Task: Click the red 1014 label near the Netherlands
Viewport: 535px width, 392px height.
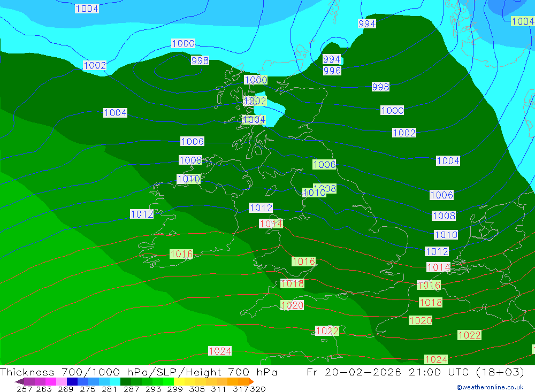Action: point(439,267)
